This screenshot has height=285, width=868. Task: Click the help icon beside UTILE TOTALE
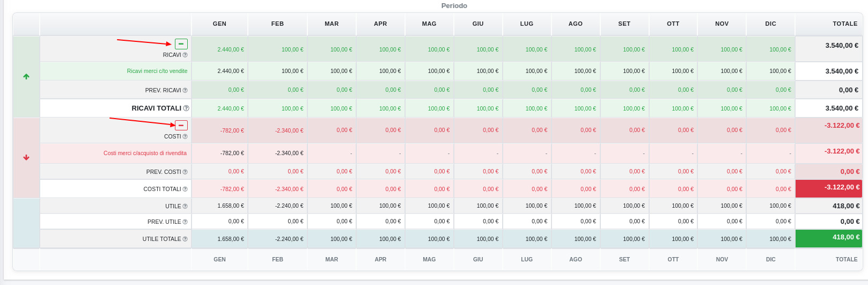[185, 239]
